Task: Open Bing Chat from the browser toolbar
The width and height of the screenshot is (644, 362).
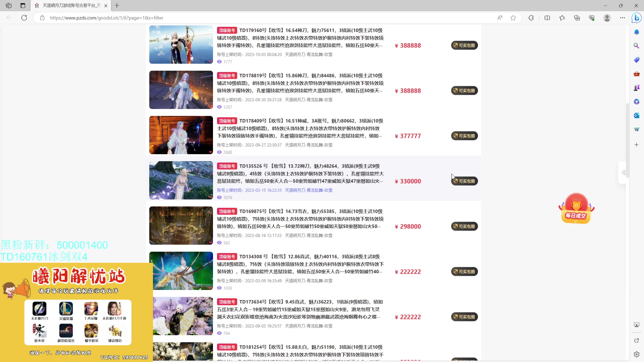Action: [x=636, y=18]
